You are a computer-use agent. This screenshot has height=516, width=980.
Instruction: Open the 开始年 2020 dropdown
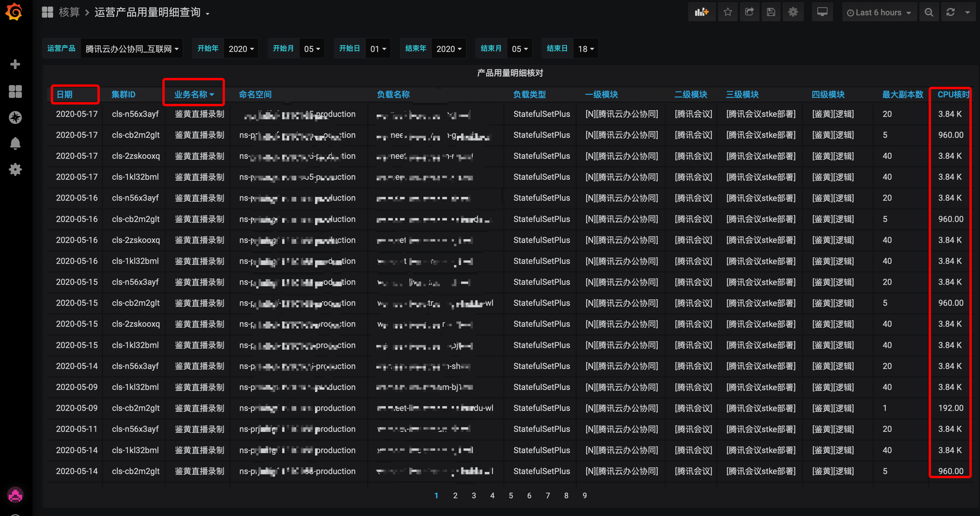(241, 49)
